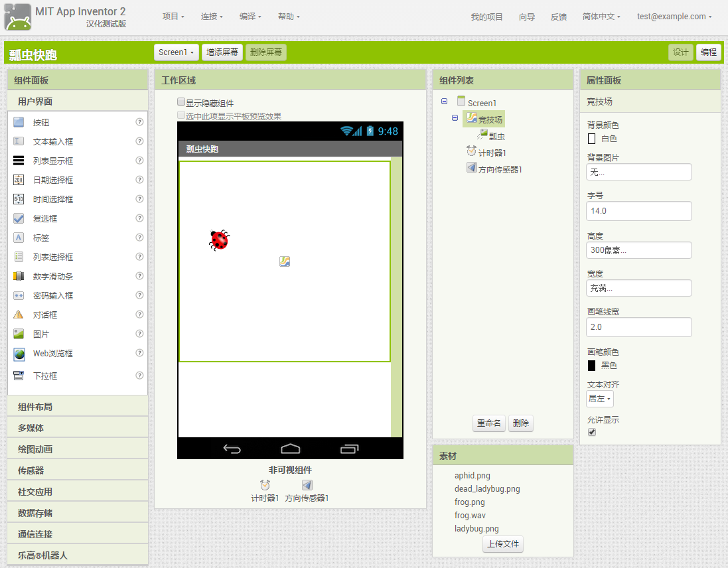Click the 计时器1 clock icon below the phone
The height and width of the screenshot is (568, 728).
pyautogui.click(x=265, y=486)
